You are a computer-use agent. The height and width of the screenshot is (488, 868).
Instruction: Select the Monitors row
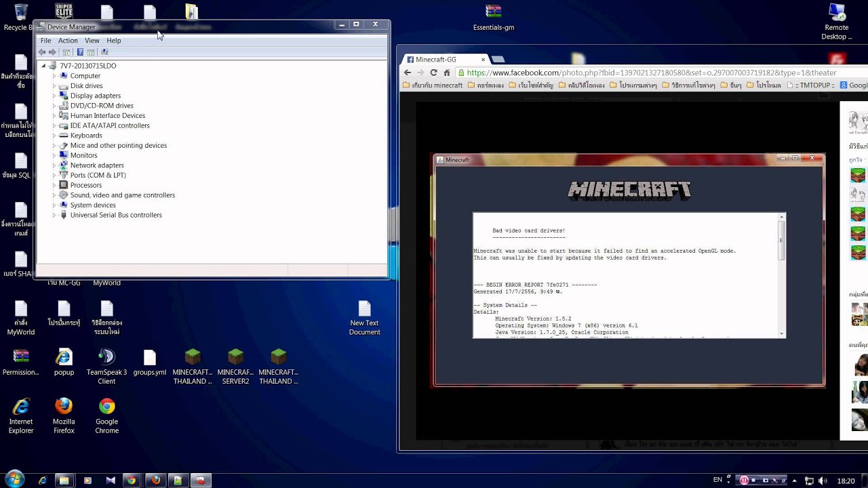point(84,155)
